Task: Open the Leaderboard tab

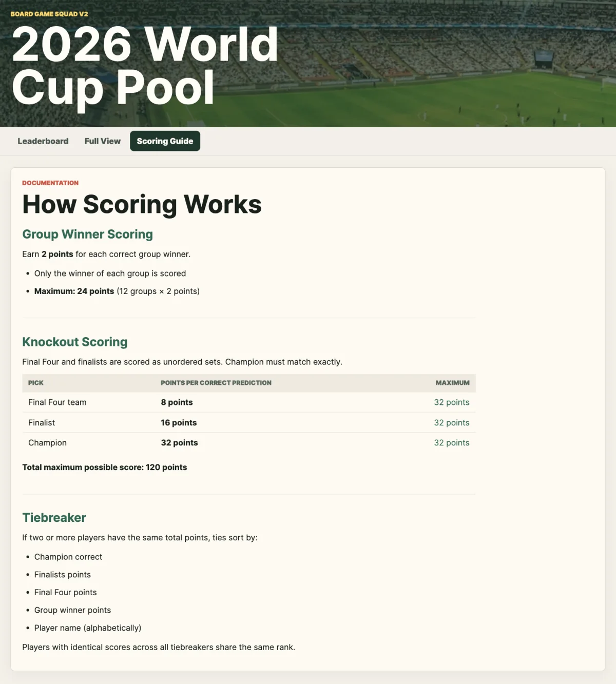Action: pyautogui.click(x=43, y=141)
